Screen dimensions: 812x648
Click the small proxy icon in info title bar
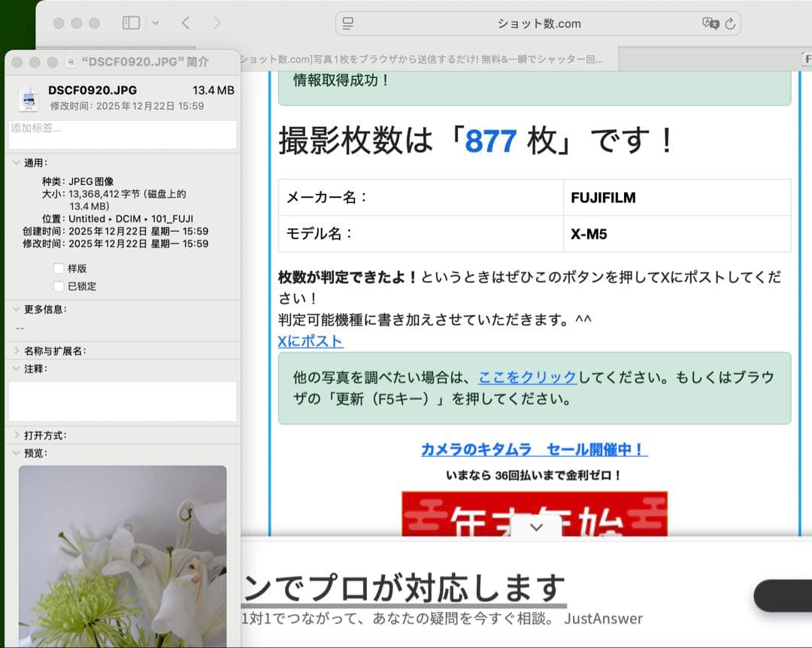coord(71,62)
